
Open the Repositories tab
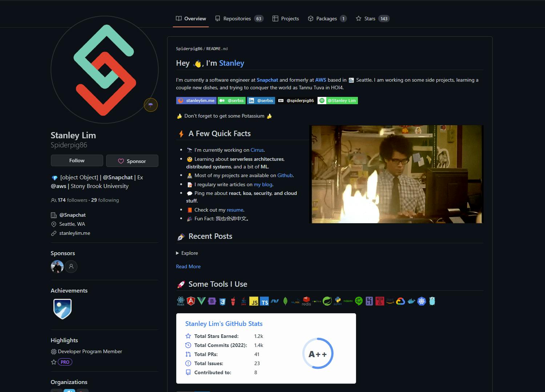coord(239,19)
